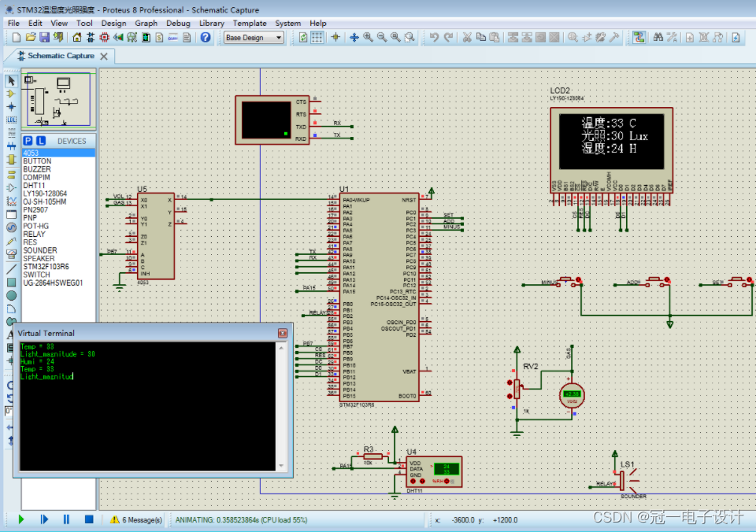The image size is (756, 532).
Task: Expand the Base Design dropdown
Action: click(254, 38)
